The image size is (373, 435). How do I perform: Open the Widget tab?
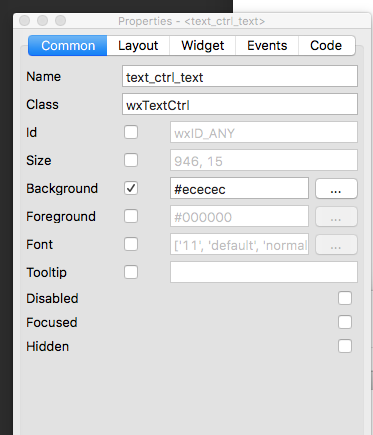[x=203, y=46]
